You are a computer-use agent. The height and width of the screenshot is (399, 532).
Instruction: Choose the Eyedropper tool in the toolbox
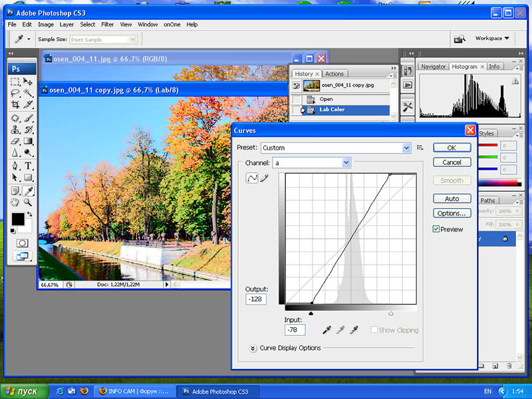point(28,192)
